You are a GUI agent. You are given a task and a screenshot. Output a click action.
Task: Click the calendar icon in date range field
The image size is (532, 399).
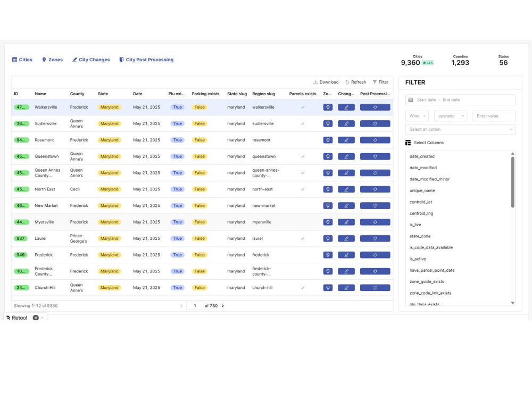(x=411, y=100)
